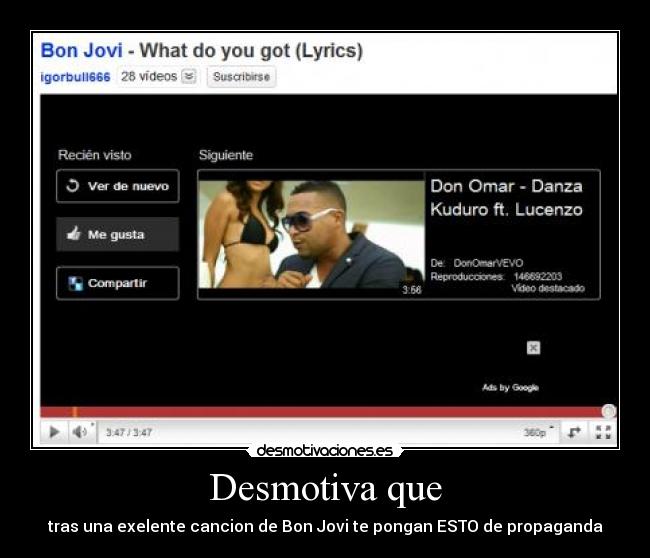650x558 pixels.
Task: Click the Ads by Google text
Action: point(510,388)
